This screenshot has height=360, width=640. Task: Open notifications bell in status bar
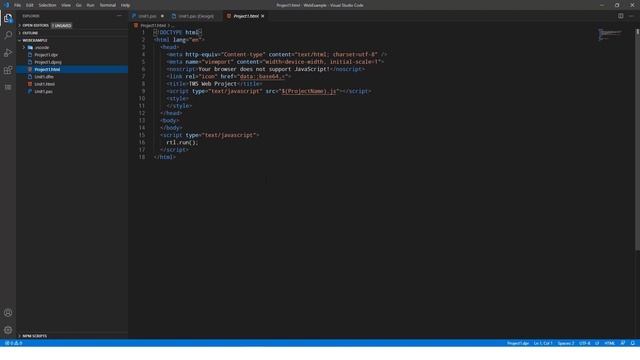pos(633,343)
